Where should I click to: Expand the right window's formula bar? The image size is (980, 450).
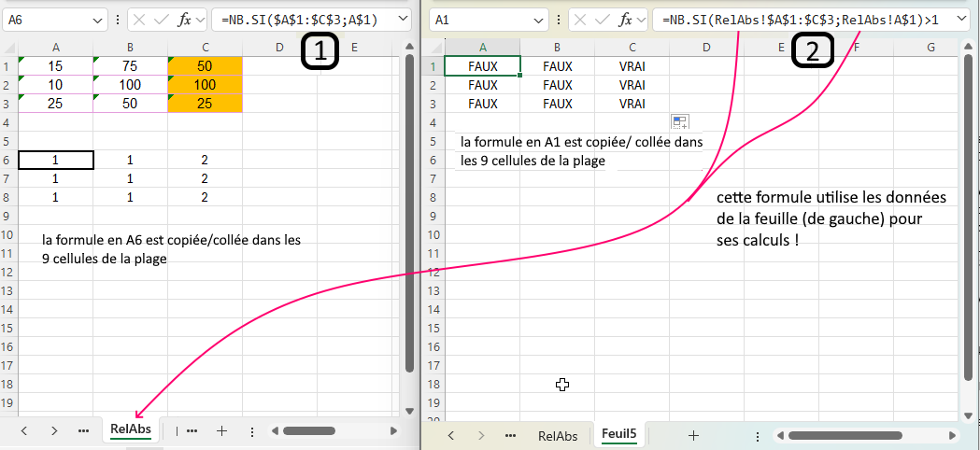959,20
